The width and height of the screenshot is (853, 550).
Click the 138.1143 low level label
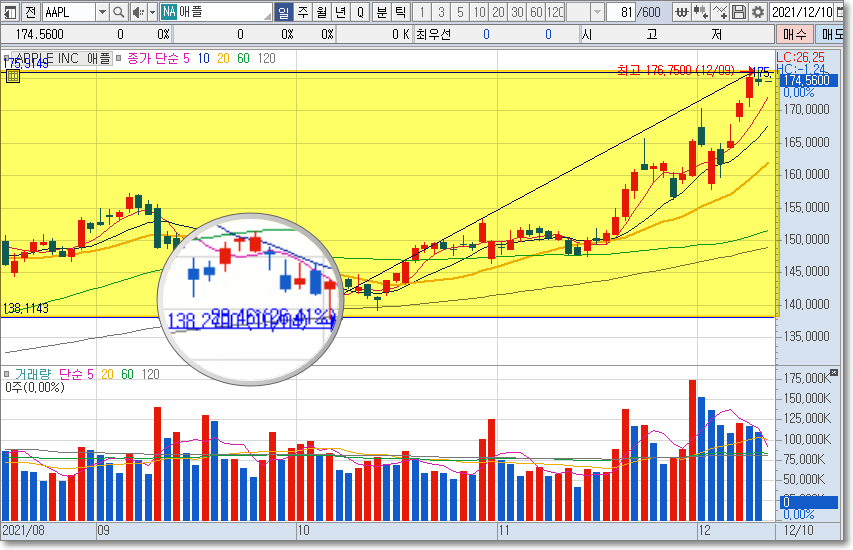[26, 308]
